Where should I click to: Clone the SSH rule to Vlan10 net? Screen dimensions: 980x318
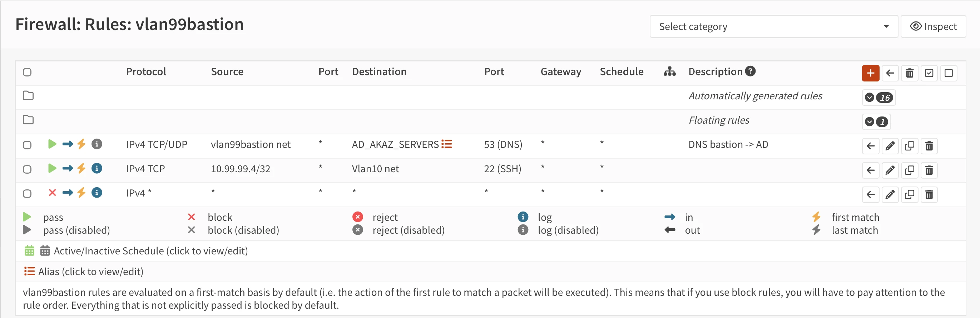pyautogui.click(x=909, y=170)
